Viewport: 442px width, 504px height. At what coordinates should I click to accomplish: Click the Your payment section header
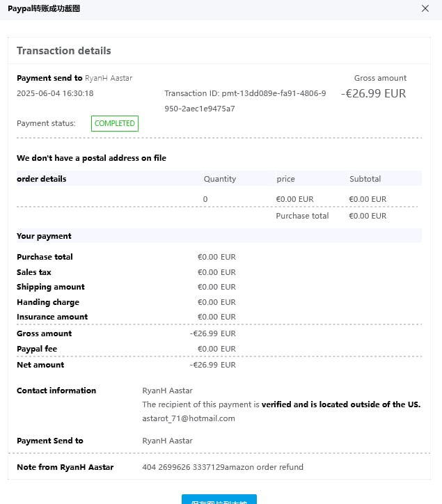[x=45, y=236]
